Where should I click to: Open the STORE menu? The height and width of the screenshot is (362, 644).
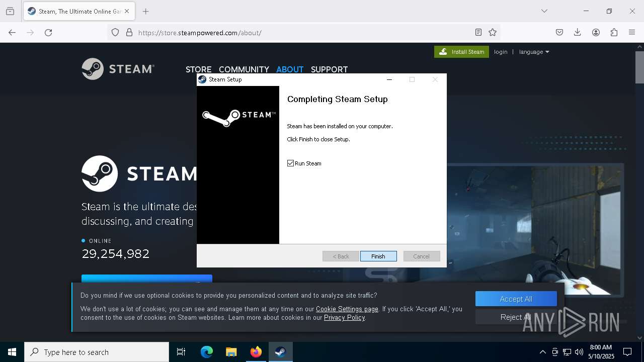[199, 69]
